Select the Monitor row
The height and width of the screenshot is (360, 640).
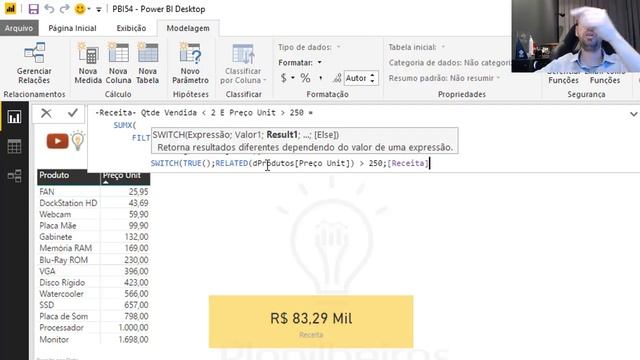(93, 340)
